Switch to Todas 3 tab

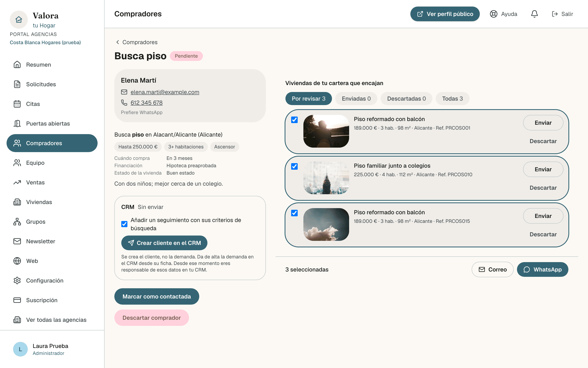click(452, 99)
